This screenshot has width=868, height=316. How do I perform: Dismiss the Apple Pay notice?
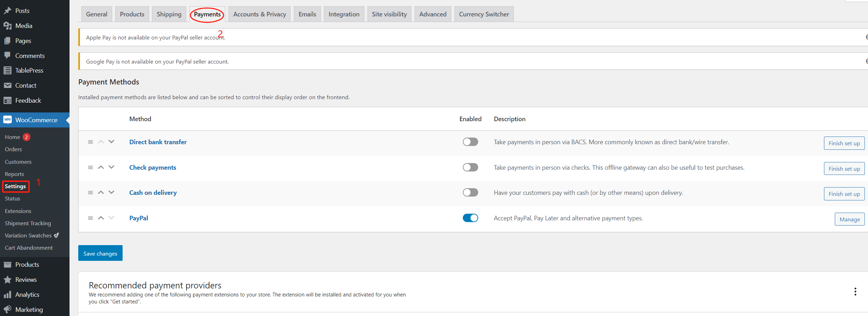(x=866, y=37)
